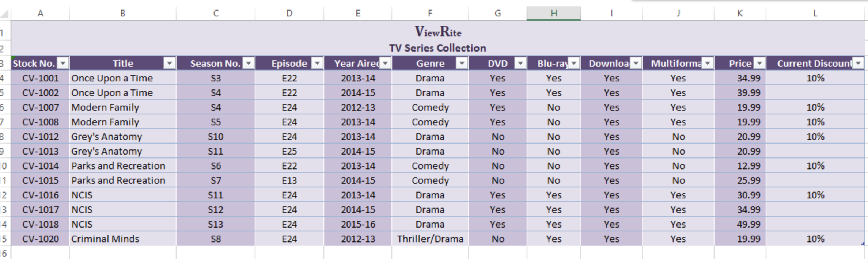868x259 pixels.
Task: Open the Current Discount filter dropdown
Action: (858, 63)
